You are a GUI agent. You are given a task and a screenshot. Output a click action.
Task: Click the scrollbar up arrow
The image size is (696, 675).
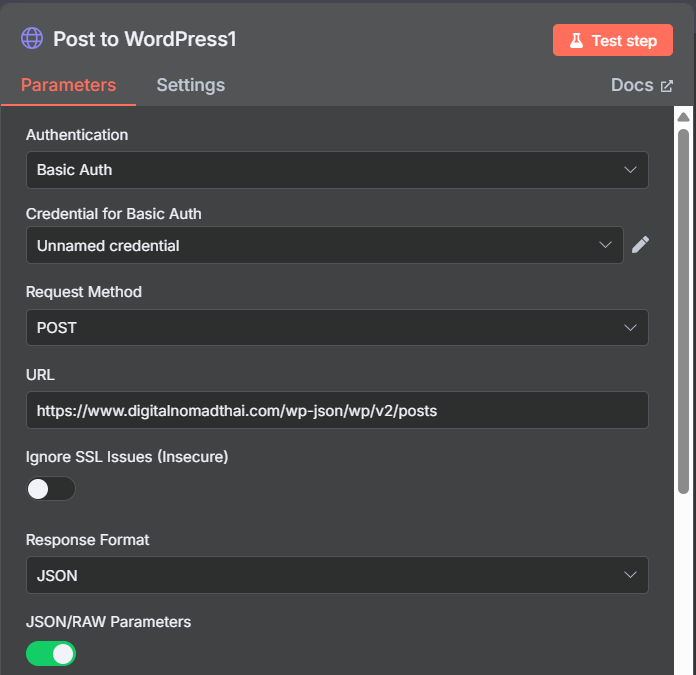683,117
